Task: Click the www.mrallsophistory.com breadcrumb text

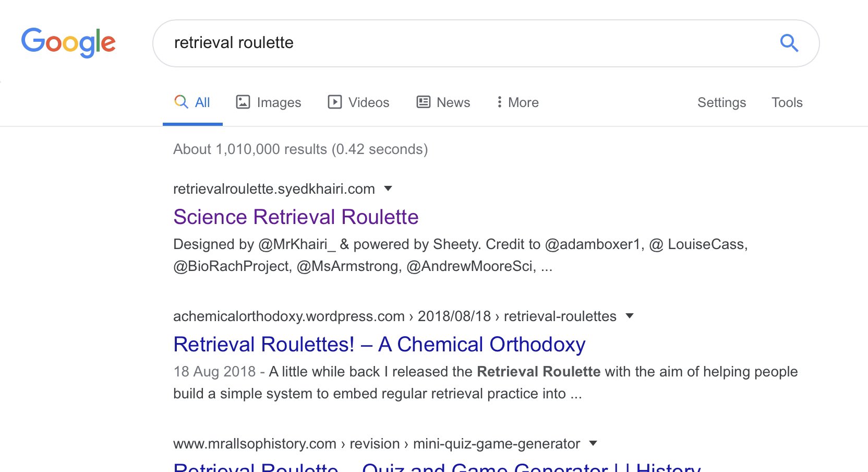Action: [377, 443]
